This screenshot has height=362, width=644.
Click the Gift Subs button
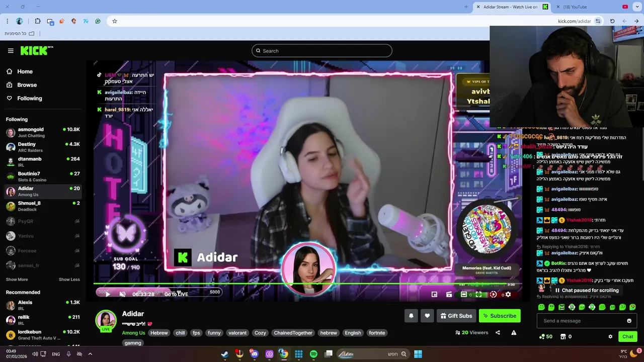click(456, 316)
